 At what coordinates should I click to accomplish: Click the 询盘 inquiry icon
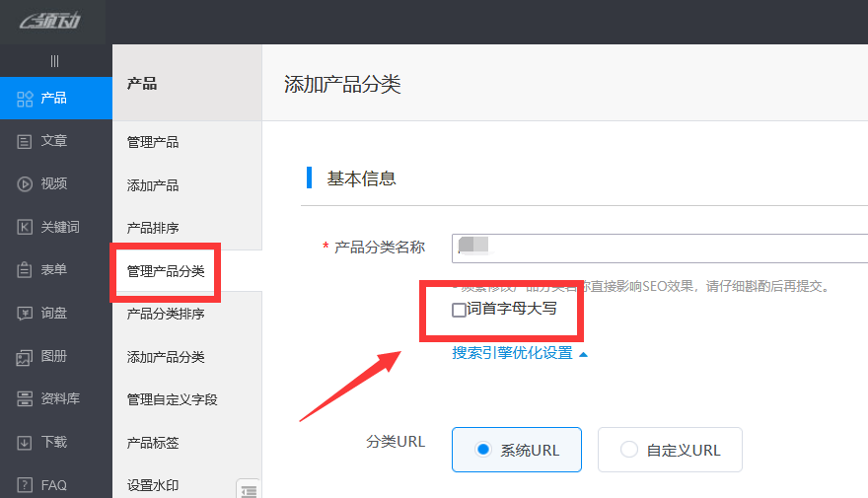coord(25,314)
